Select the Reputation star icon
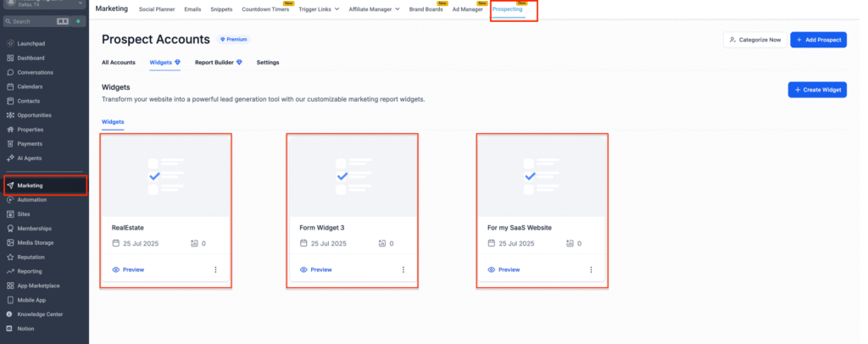This screenshot has height=344, width=868. (10, 258)
